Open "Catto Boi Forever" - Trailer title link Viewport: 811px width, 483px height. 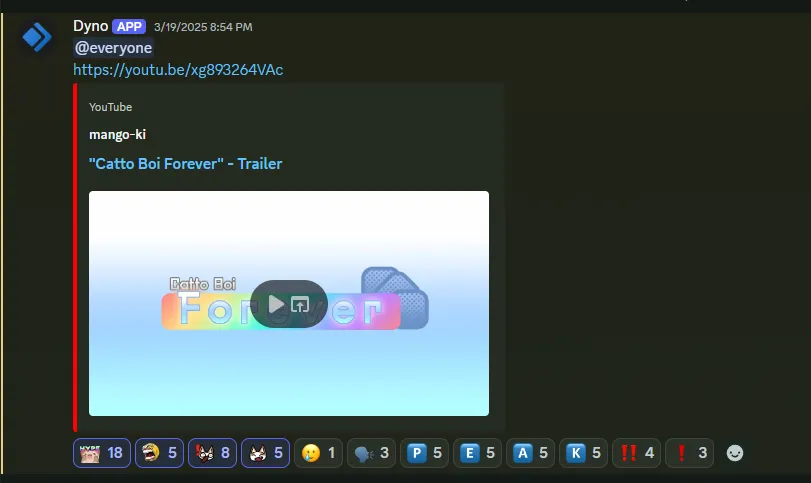(185, 163)
